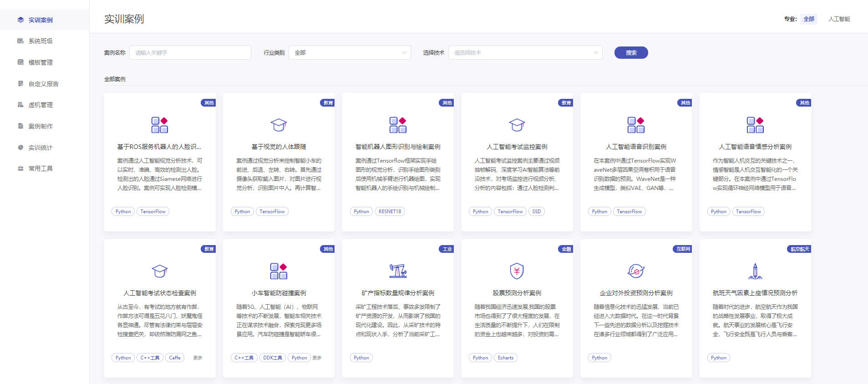Click the globe icon on 企业对外投资预测分析案例
Screen dimensions: 868x384
click(636, 271)
